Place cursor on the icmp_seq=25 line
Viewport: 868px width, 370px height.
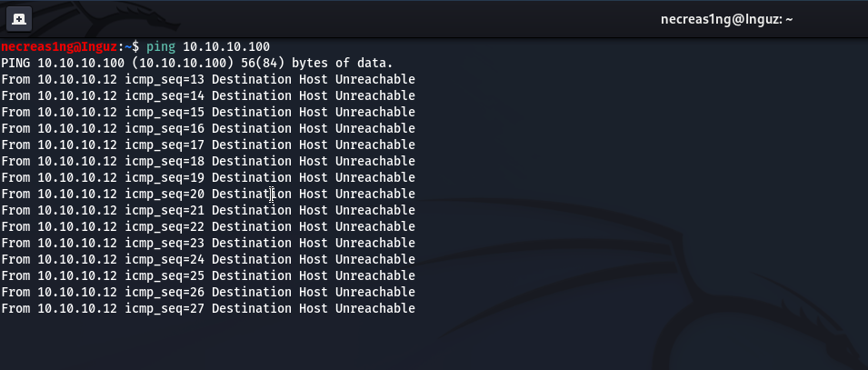(x=207, y=275)
